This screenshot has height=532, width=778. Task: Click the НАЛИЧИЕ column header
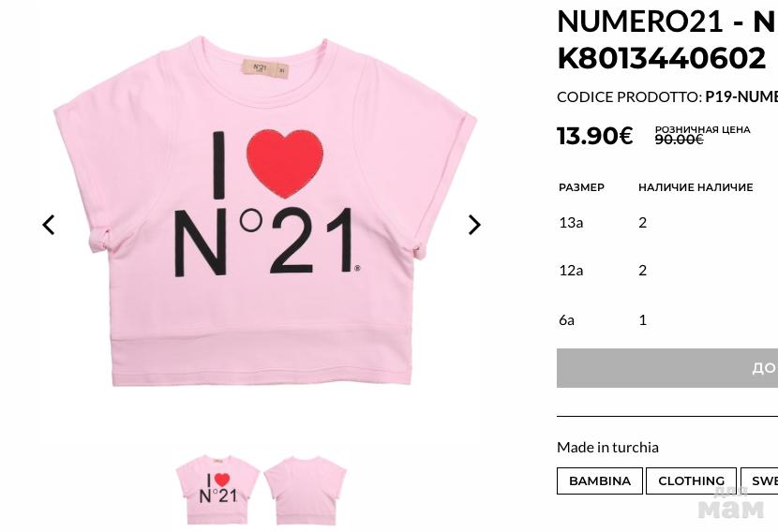696,187
